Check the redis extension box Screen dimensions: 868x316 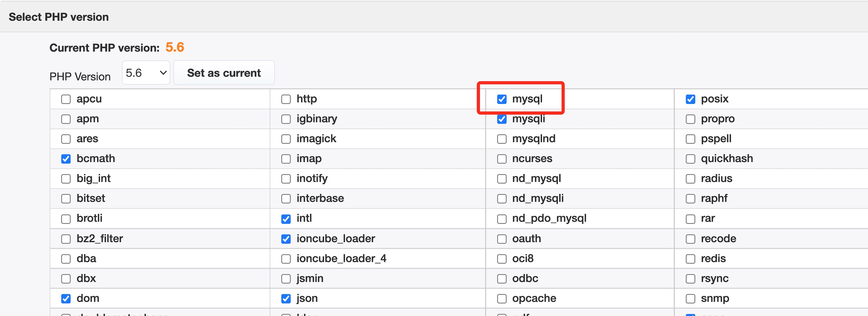690,259
